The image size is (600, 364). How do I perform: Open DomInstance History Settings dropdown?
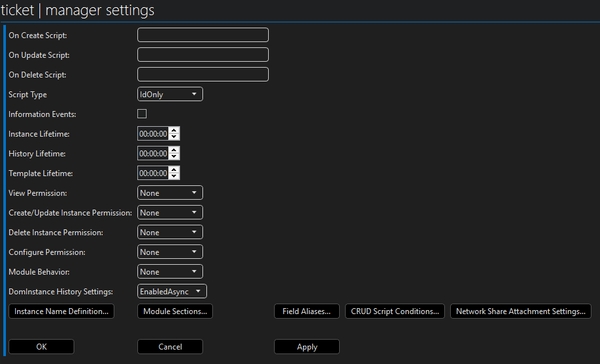click(172, 292)
